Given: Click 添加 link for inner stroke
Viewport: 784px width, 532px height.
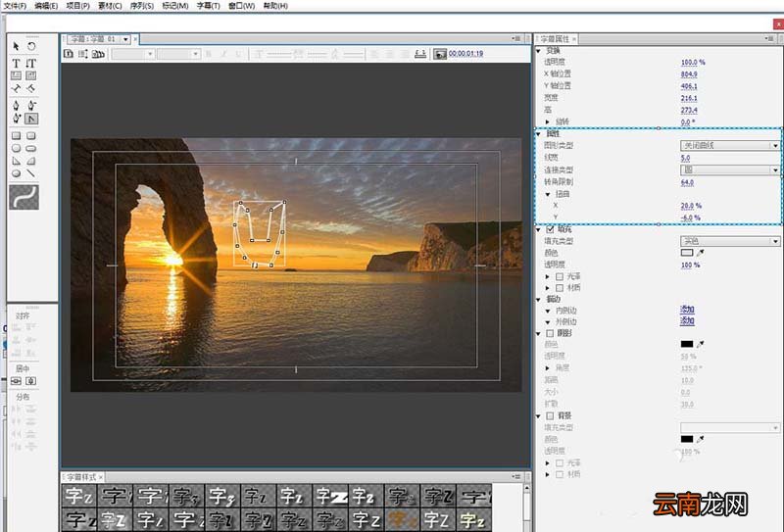Looking at the screenshot, I should (x=687, y=310).
